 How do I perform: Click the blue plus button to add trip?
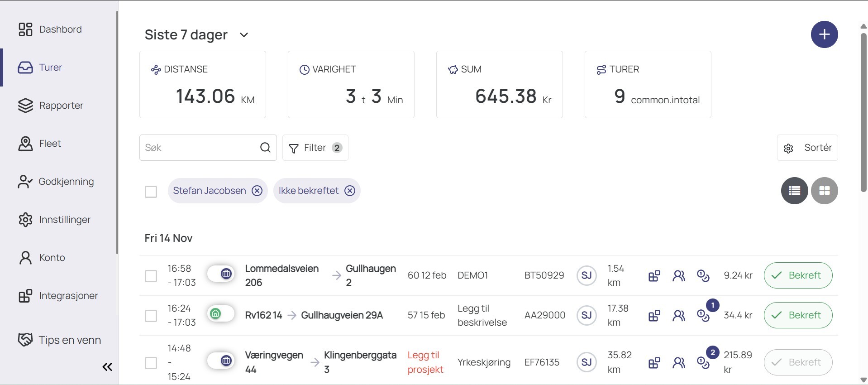824,34
